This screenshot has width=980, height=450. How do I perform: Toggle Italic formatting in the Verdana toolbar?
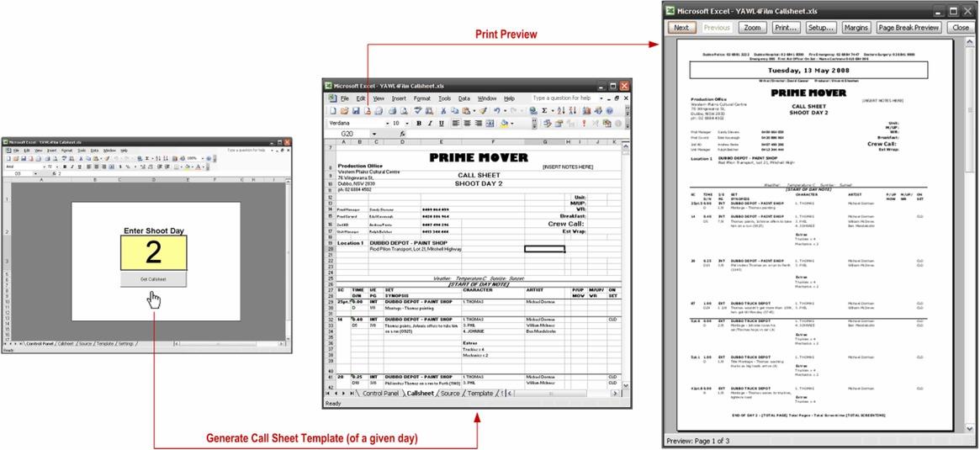point(430,124)
